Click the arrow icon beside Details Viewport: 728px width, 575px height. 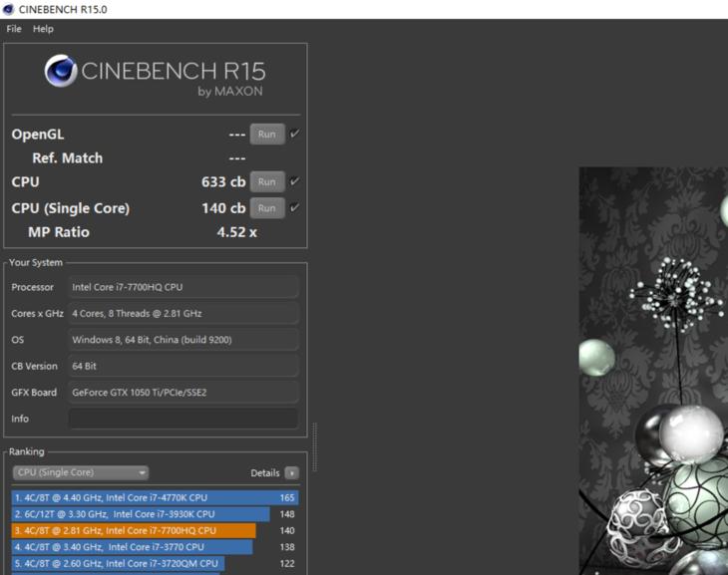point(291,473)
